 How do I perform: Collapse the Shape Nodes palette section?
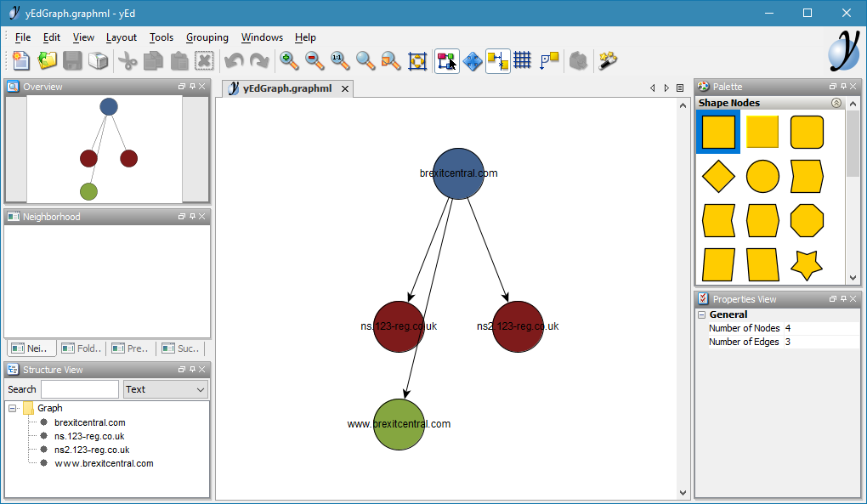tap(836, 103)
